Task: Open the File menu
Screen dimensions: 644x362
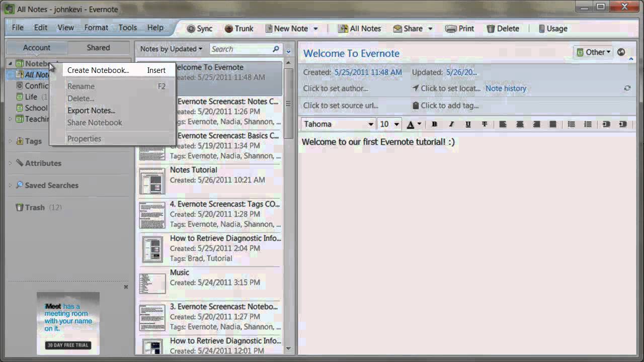Action: pyautogui.click(x=18, y=28)
